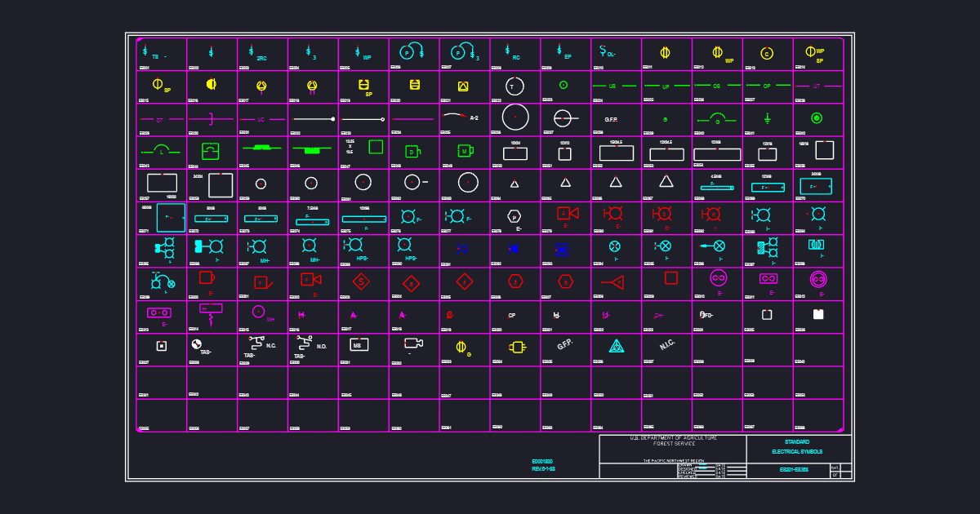
Task: Select the REV:5-1-93 revision text
Action: (544, 469)
